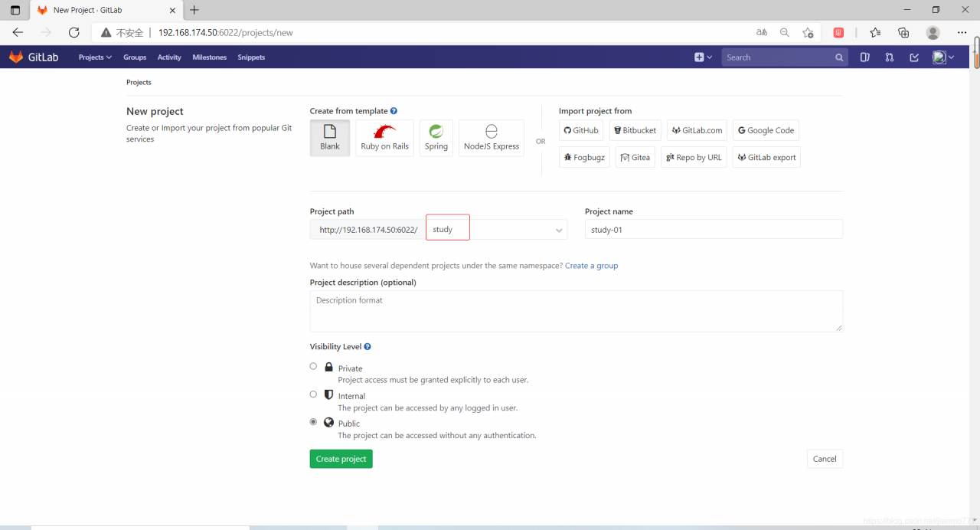Import project from Bitbucket
The image size is (980, 530).
tap(635, 130)
